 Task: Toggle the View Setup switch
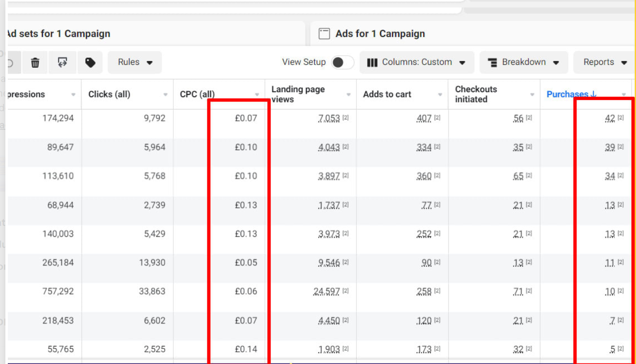pyautogui.click(x=342, y=62)
